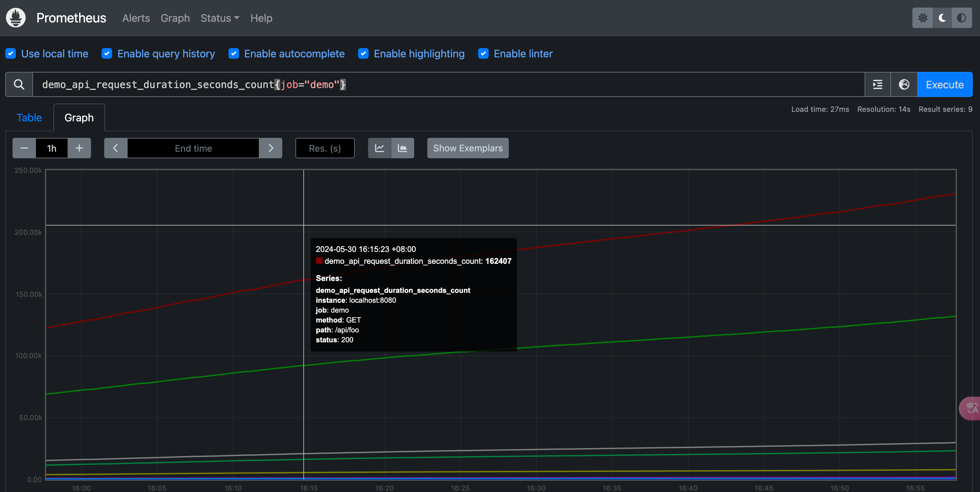Toggle Enable autocomplete checkbox
Screen dimensions: 980x492
[233, 54]
